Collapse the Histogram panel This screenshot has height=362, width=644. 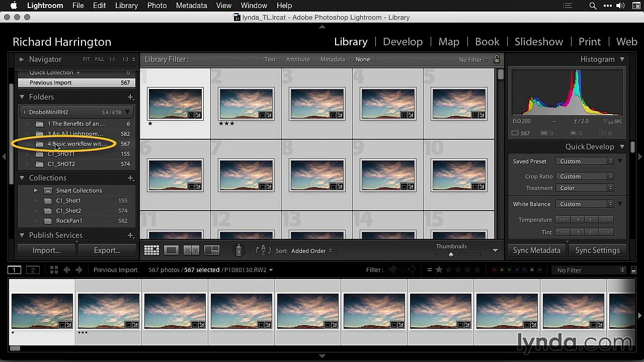(x=622, y=59)
